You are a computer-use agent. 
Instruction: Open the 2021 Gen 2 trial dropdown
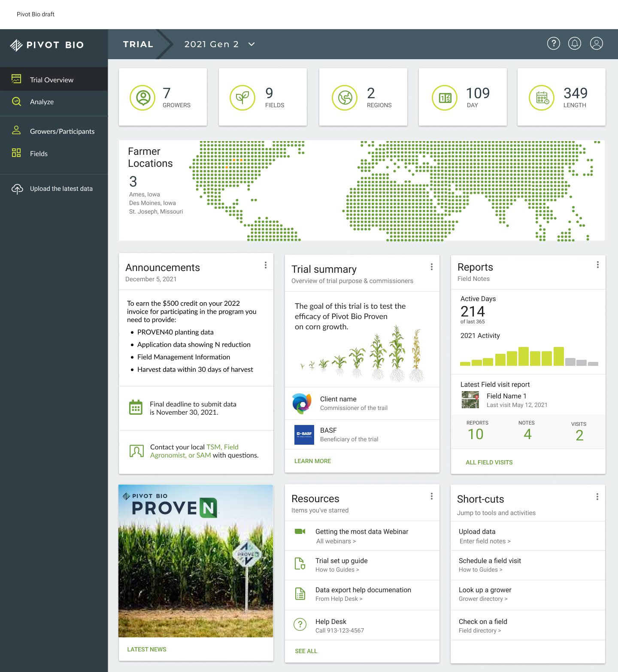[220, 44]
